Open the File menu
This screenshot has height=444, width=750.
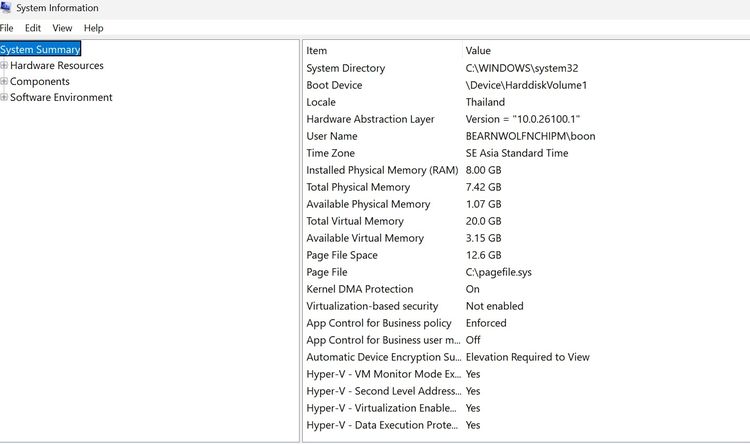click(x=7, y=28)
